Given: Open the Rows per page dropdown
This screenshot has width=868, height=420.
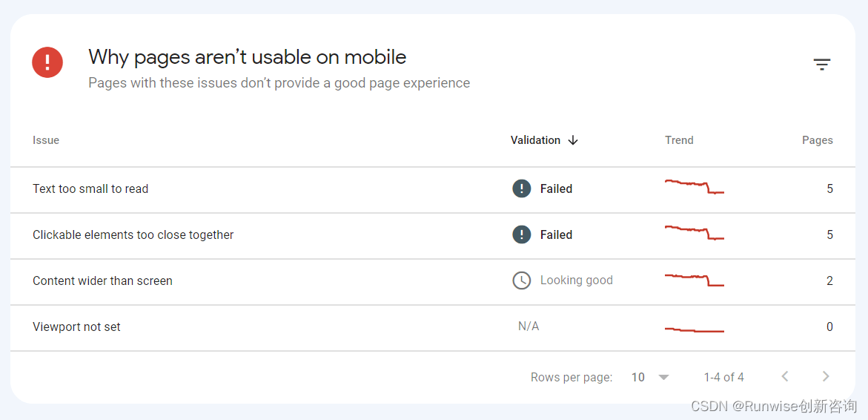Looking at the screenshot, I should [650, 377].
